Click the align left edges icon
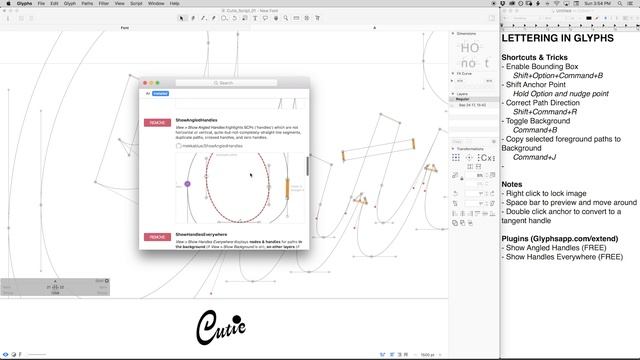 (455, 213)
